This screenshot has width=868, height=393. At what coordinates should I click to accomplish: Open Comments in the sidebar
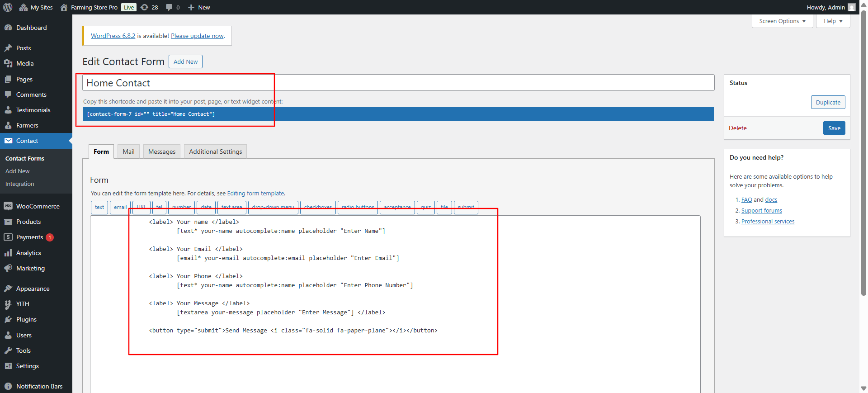coord(36,95)
